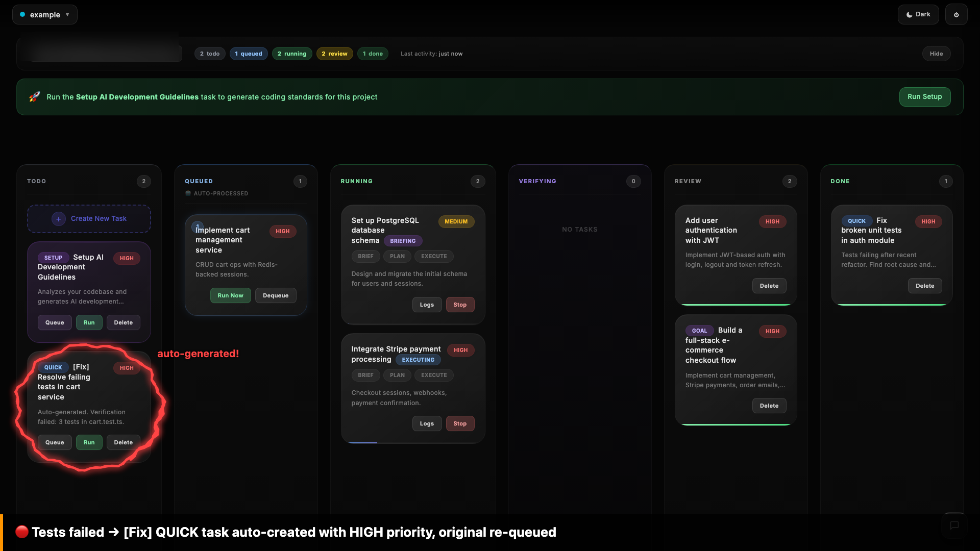980x551 pixels.
Task: Click the HIGH priority badge on Stripe payment task
Action: tap(460, 350)
